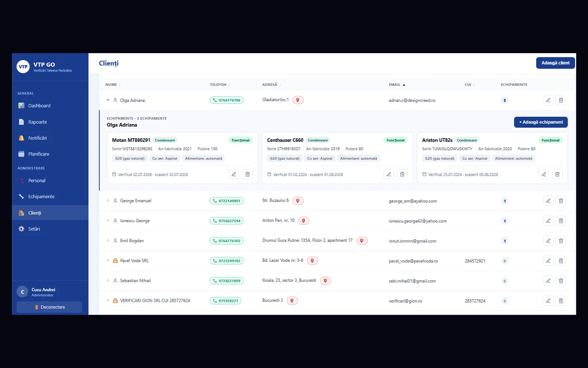Delete the Ariston UT82s equipment
Viewport: 588px width, 368px height.
click(557, 174)
